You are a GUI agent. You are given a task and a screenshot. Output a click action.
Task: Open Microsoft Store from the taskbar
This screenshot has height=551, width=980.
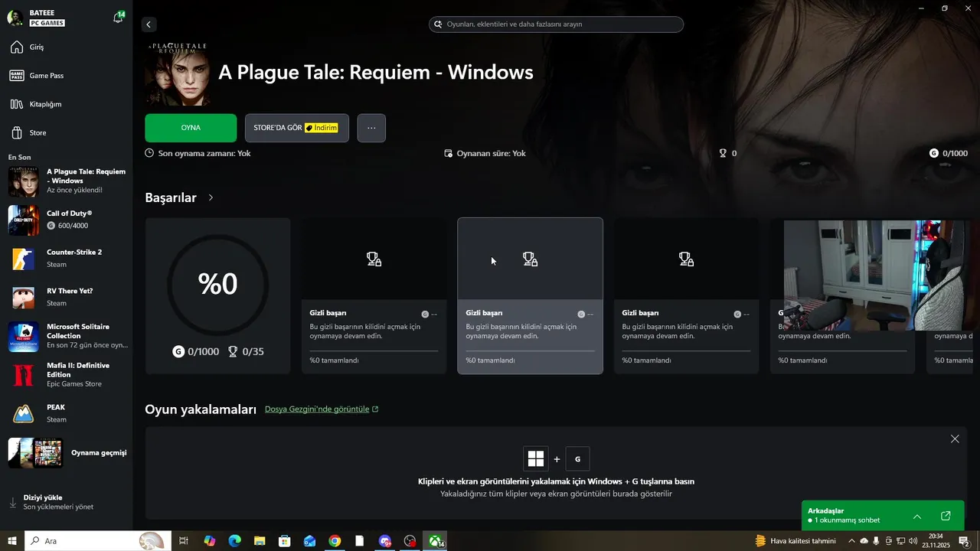[x=284, y=541]
